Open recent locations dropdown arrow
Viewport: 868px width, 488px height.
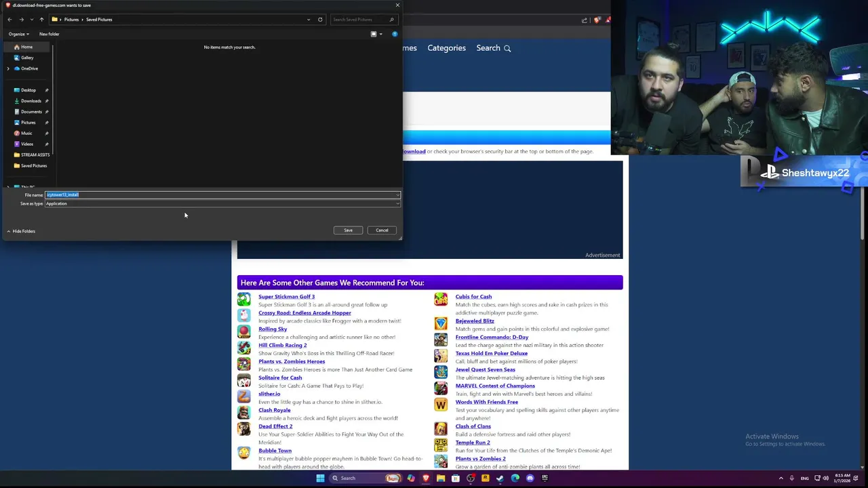[31, 20]
